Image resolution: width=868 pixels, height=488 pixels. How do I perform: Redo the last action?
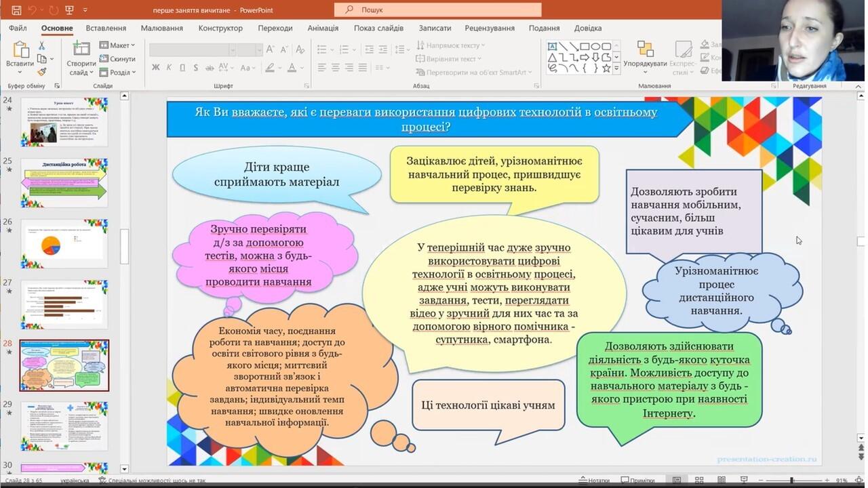54,10
